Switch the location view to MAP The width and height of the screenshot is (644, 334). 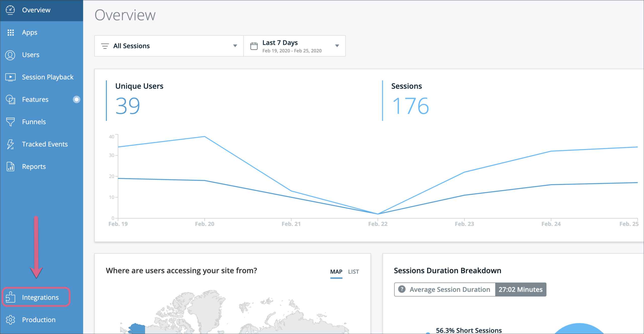coord(336,272)
